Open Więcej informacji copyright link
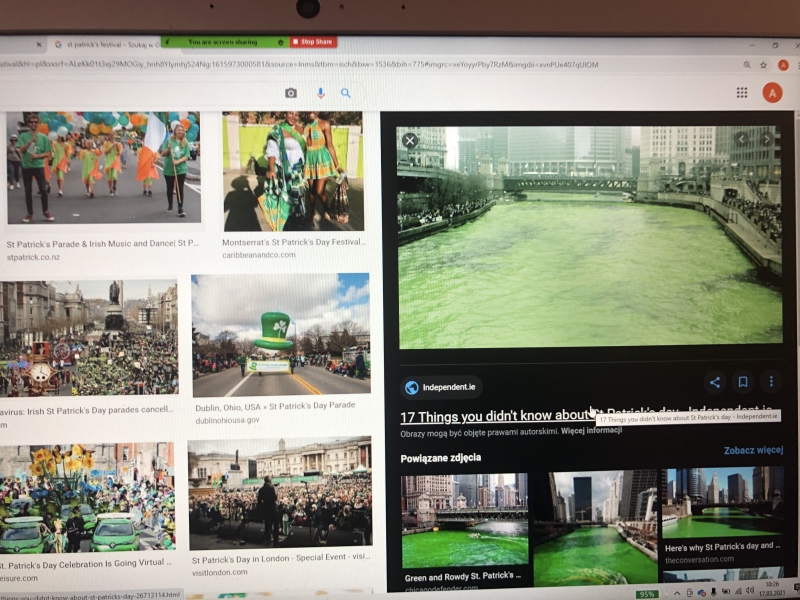The image size is (800, 600). pyautogui.click(x=591, y=430)
